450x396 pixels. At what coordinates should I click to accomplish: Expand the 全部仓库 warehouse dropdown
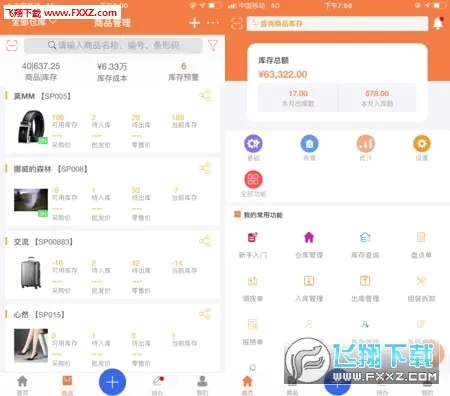(34, 22)
